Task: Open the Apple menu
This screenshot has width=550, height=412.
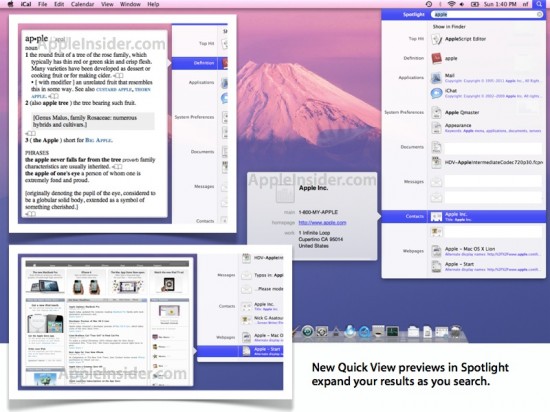Action: 10,4
